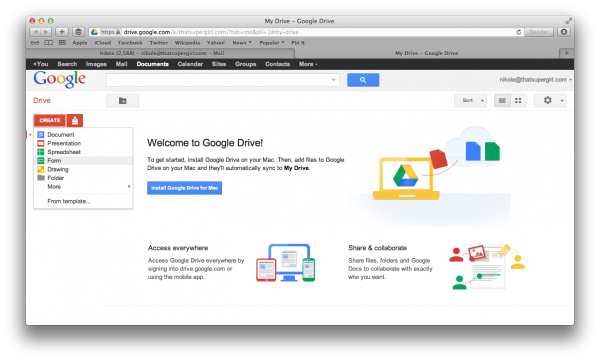This screenshot has height=361, width=600.
Task: Open Contacts in Google bar
Action: (277, 64)
